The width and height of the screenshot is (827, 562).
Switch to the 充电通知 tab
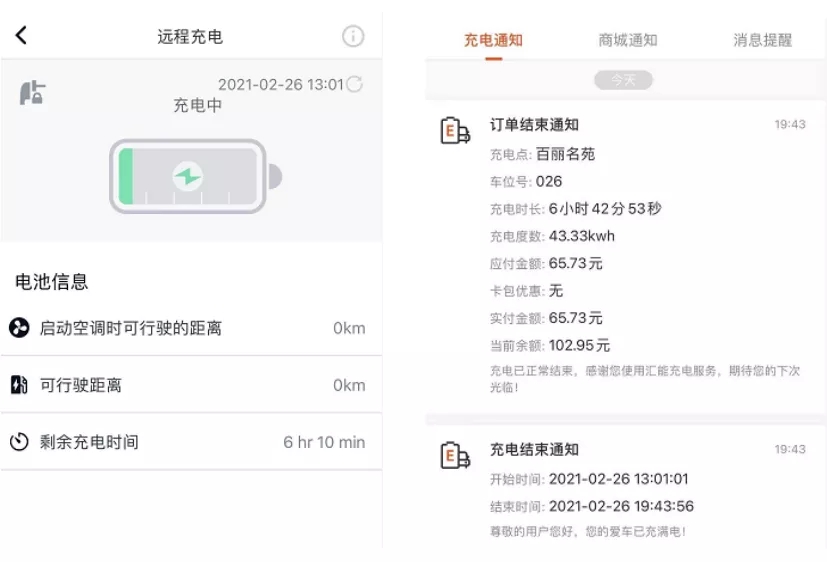click(x=493, y=40)
